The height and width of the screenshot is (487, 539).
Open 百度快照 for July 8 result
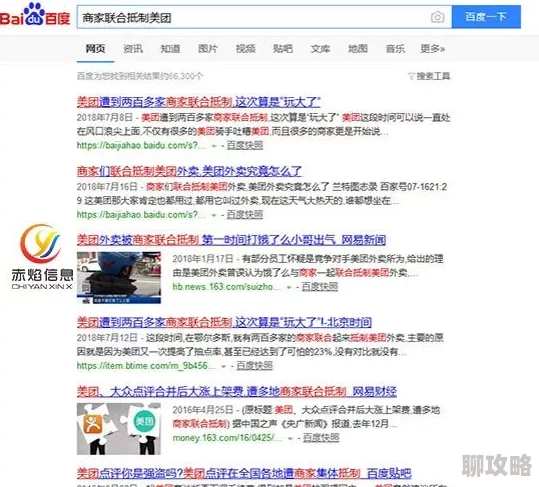click(245, 145)
